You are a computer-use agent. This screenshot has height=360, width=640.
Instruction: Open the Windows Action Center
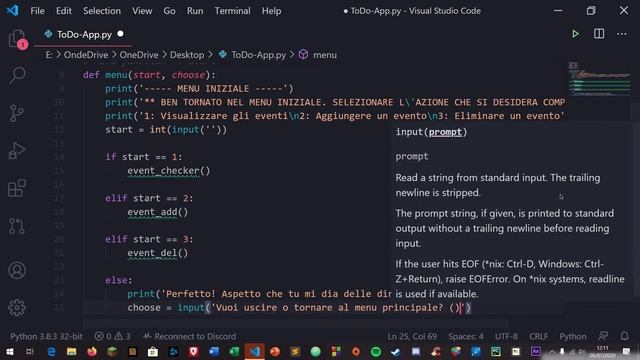[627, 351]
